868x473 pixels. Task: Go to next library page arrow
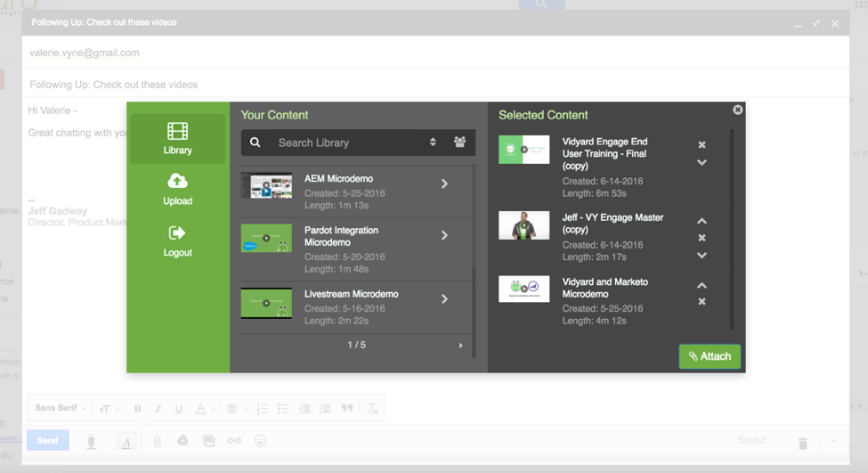pyautogui.click(x=460, y=346)
